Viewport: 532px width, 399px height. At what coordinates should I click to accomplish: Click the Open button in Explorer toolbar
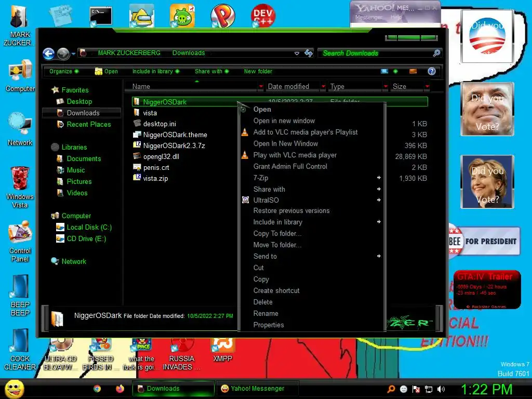[x=106, y=71]
